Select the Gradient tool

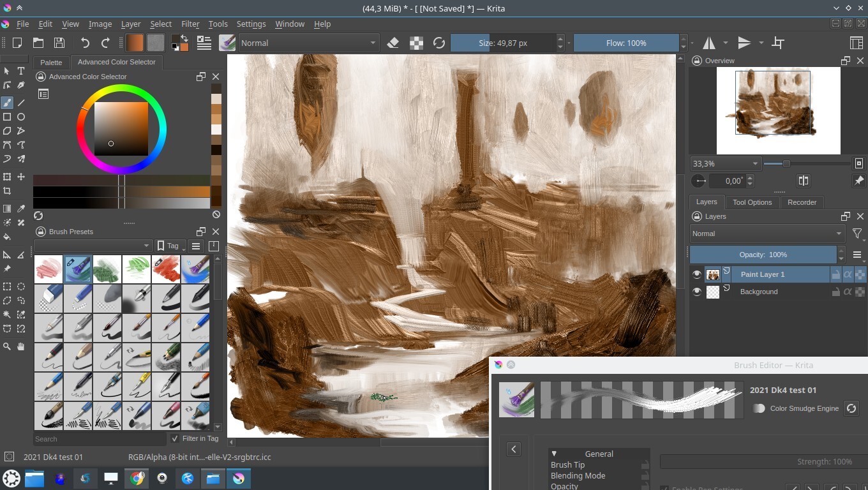click(x=7, y=207)
